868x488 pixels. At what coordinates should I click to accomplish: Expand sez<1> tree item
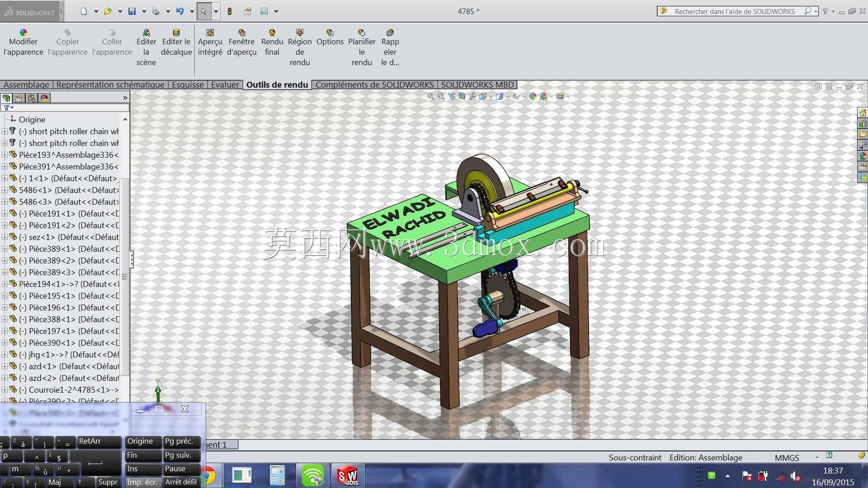[5, 237]
